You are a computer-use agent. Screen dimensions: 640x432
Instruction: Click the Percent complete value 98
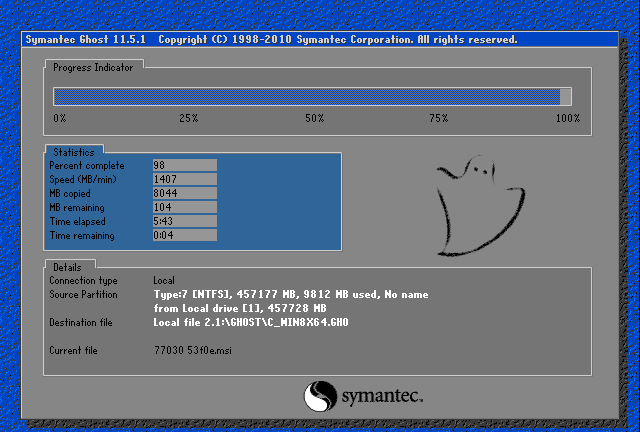coord(184,165)
